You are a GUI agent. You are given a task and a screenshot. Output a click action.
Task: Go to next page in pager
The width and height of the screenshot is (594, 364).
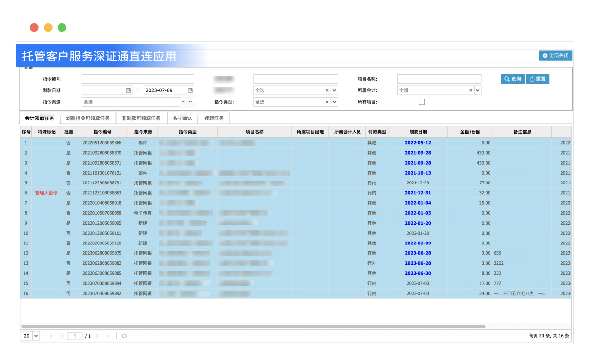(98, 336)
